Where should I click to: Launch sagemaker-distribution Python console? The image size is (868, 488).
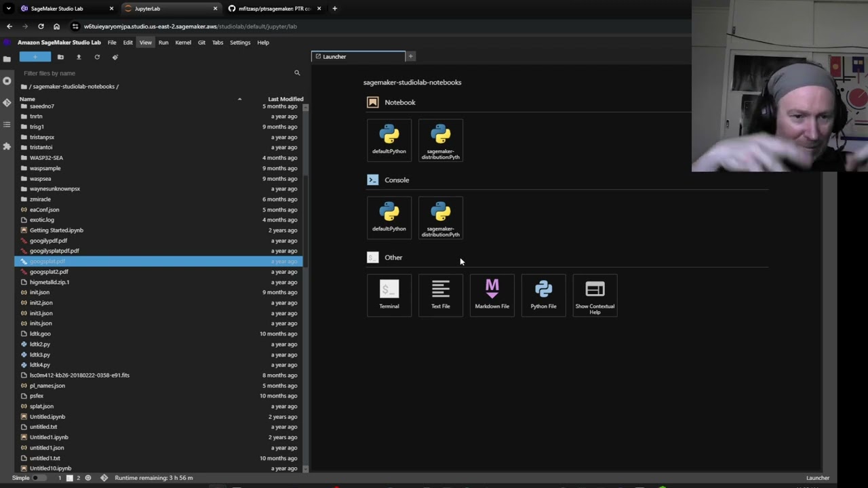(x=441, y=218)
